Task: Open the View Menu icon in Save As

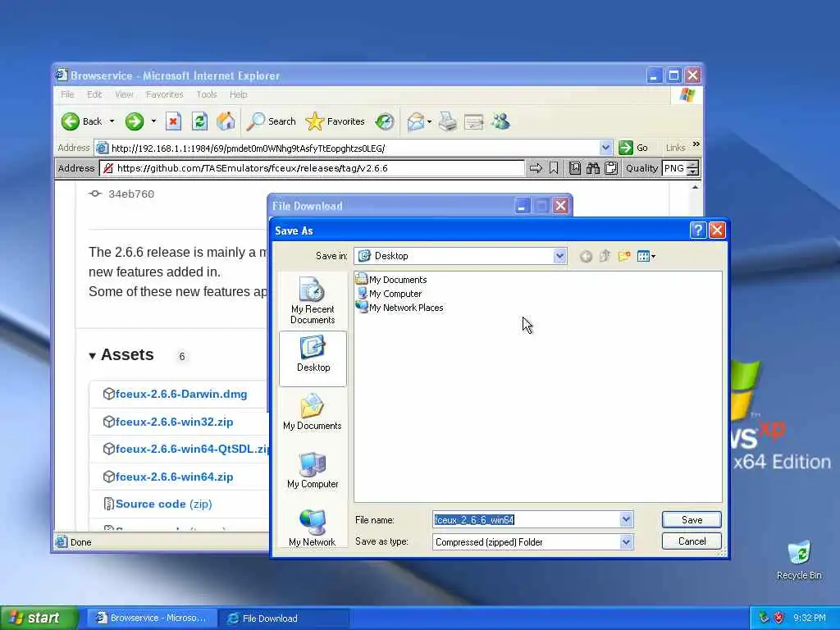Action: tap(646, 256)
